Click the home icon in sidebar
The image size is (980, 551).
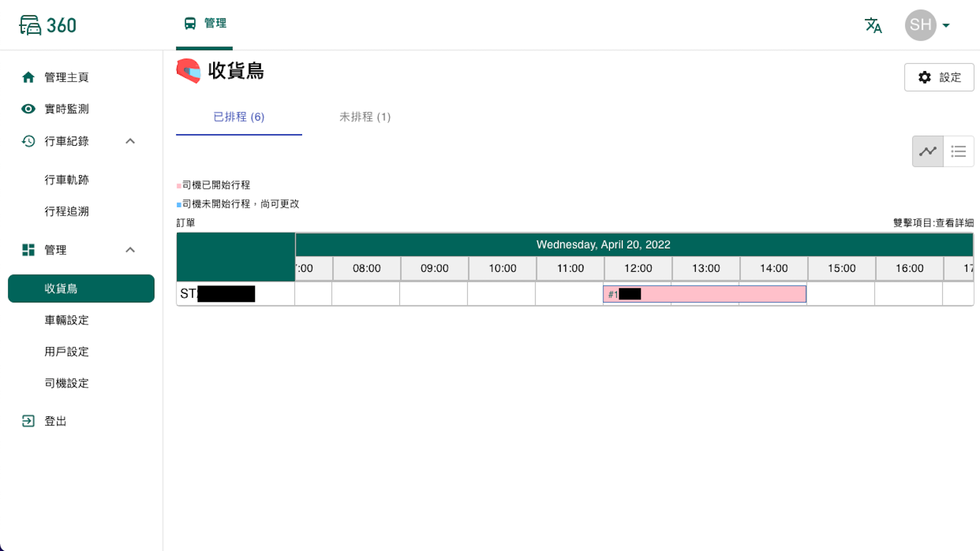click(28, 77)
